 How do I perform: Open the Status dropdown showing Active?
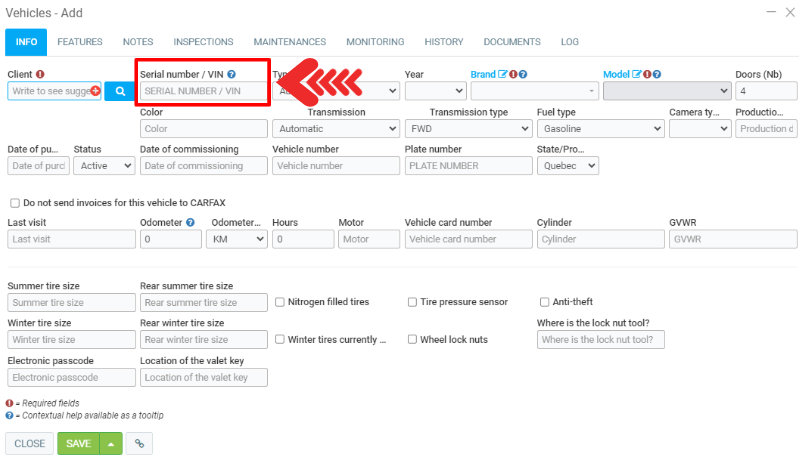(104, 166)
